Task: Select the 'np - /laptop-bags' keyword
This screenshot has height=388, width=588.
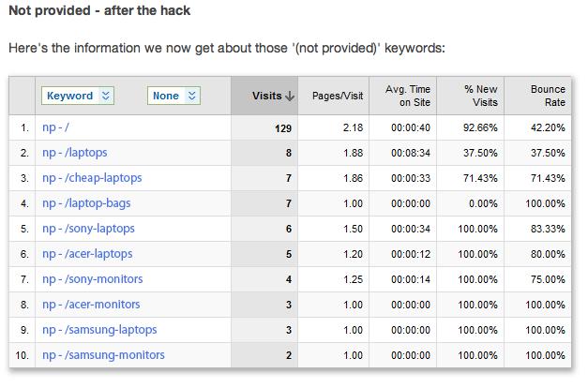Action: click(87, 202)
